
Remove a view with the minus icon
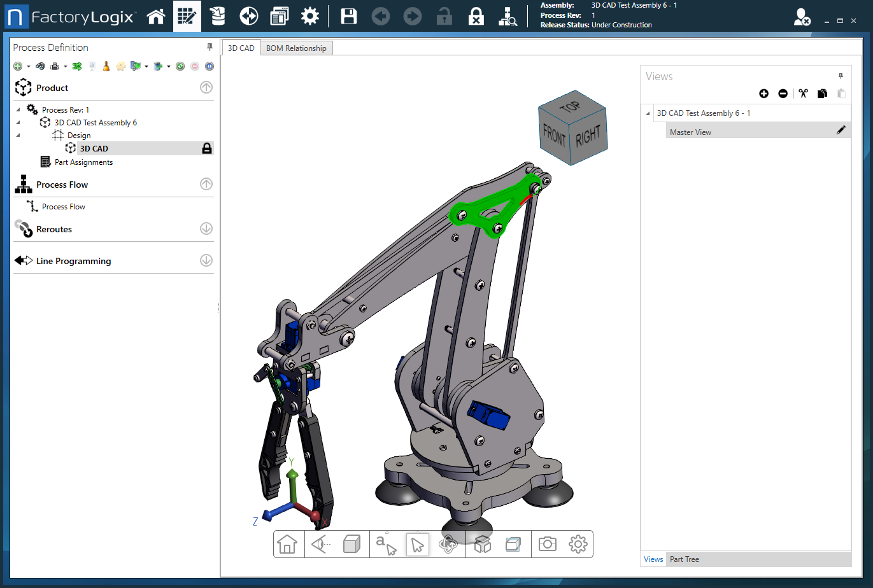[x=783, y=93]
